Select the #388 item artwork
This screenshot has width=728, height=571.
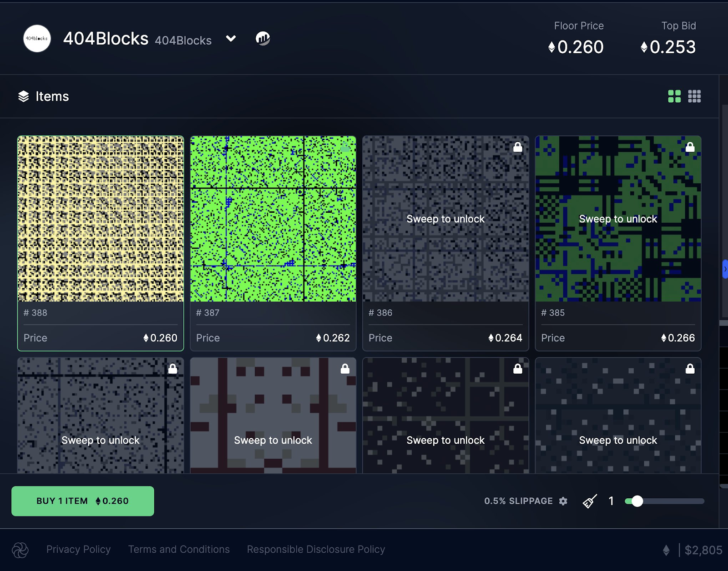tap(101, 219)
